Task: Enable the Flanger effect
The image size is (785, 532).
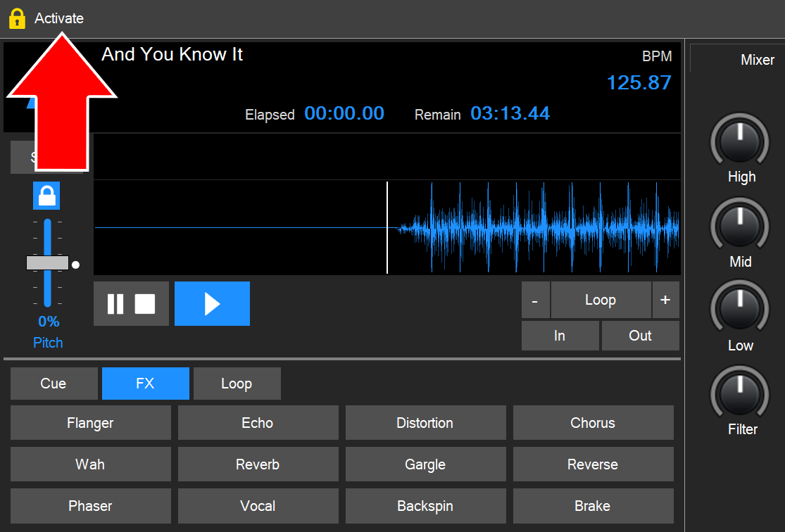Action: (x=91, y=423)
